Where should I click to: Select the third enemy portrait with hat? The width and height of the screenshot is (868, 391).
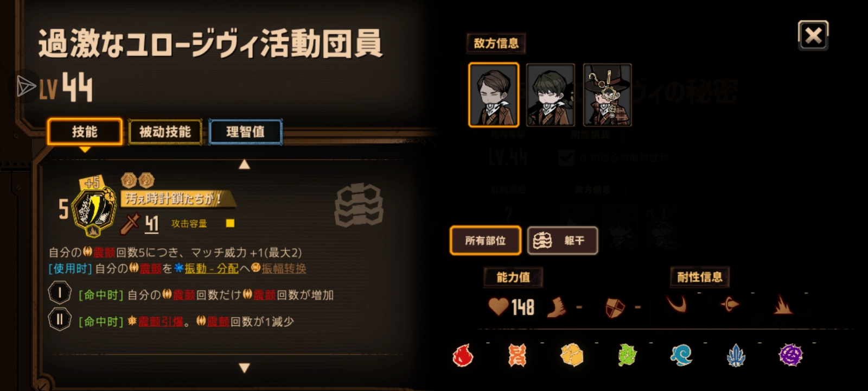point(607,95)
